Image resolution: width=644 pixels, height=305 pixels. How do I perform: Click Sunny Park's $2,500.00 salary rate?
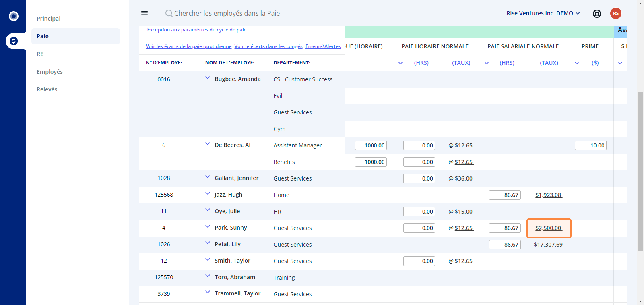point(548,228)
